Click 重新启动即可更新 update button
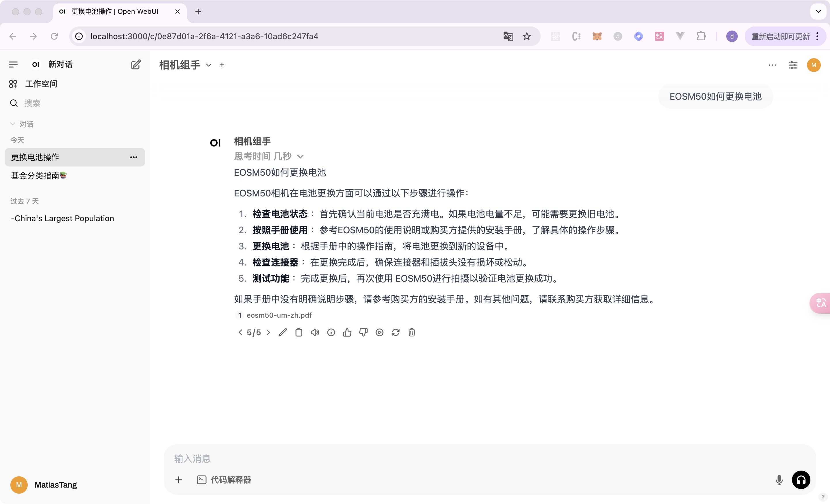The image size is (830, 504). (785, 36)
